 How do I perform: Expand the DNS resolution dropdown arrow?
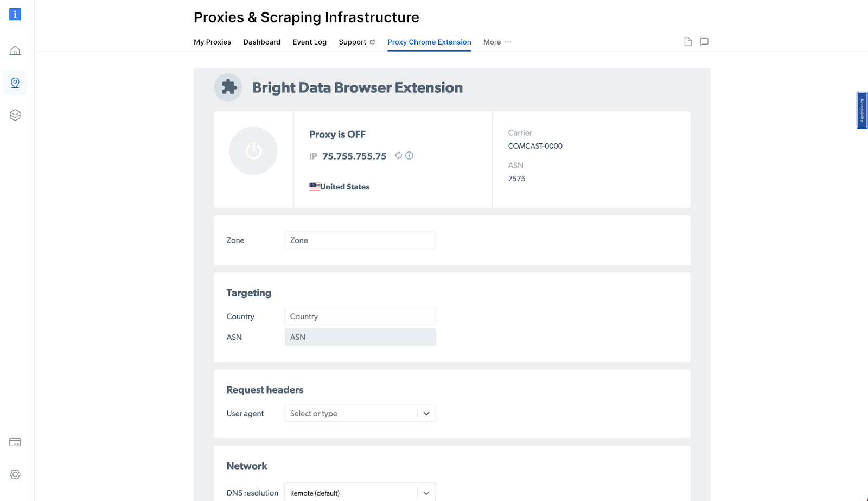[426, 493]
